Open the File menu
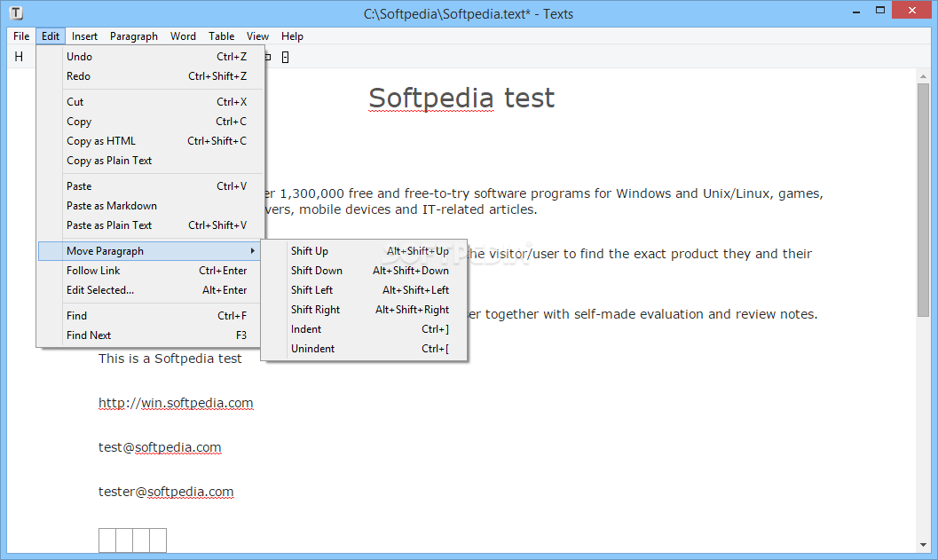The image size is (938, 560). (21, 35)
